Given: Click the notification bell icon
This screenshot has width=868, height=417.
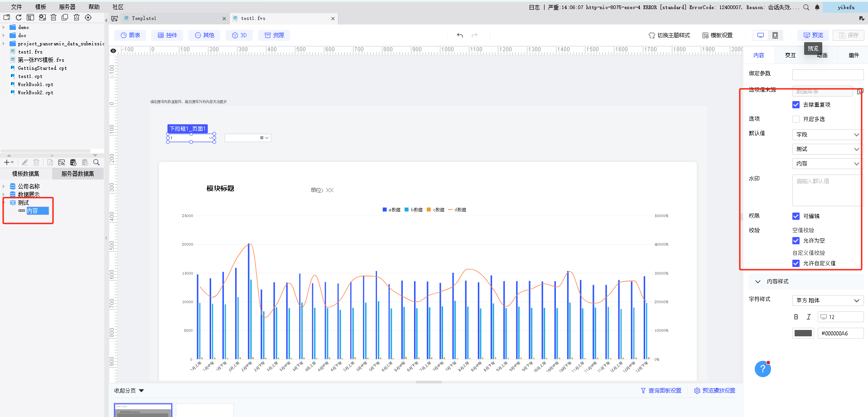Looking at the screenshot, I should pos(817,7).
